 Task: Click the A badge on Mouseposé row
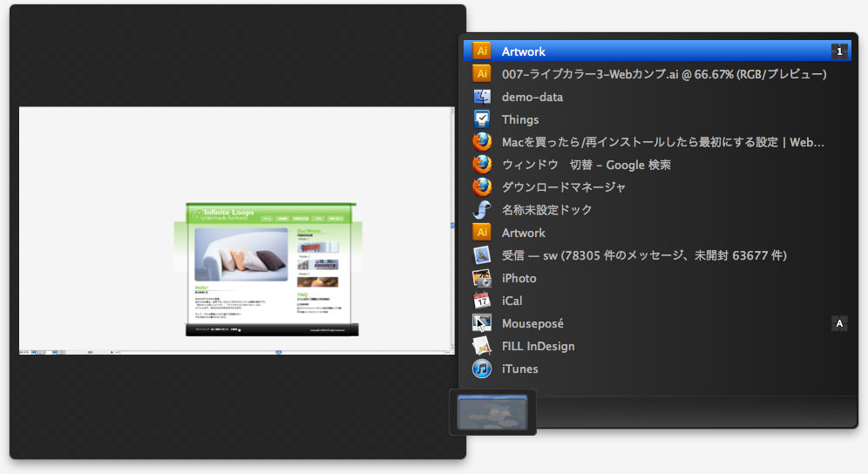tap(839, 323)
